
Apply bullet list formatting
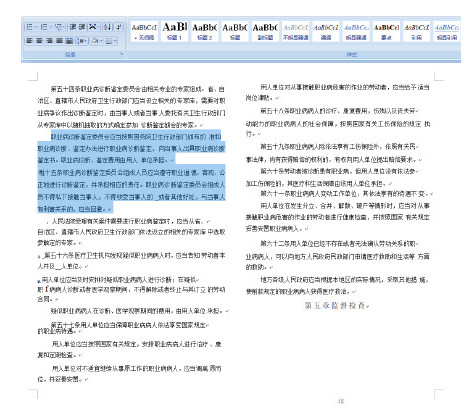point(30,27)
